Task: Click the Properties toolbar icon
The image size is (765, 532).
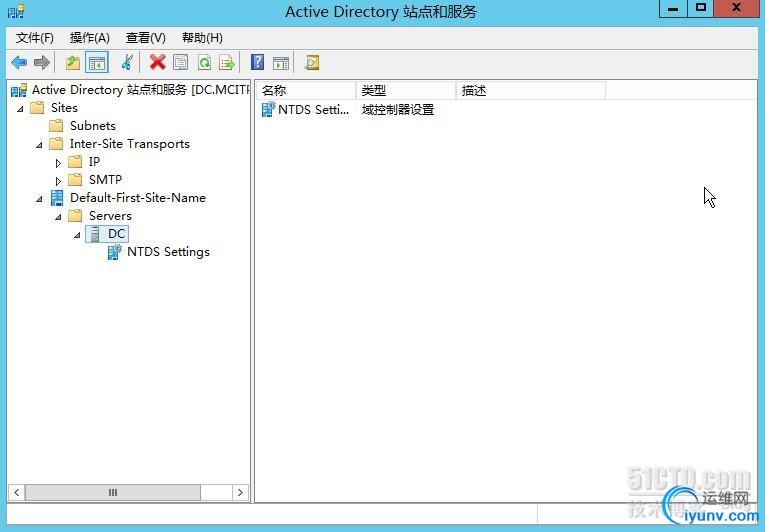Action: click(181, 62)
